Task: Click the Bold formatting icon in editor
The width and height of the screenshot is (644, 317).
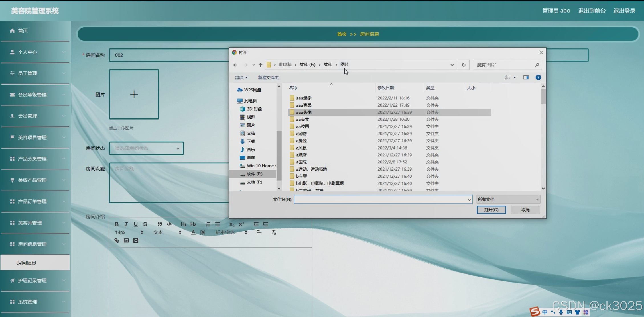Action: point(117,224)
